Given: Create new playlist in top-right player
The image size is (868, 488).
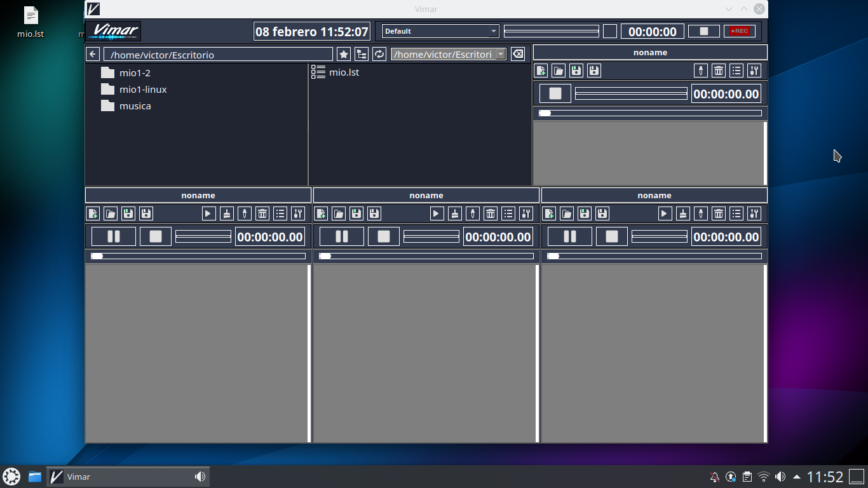Looking at the screenshot, I should pos(541,71).
